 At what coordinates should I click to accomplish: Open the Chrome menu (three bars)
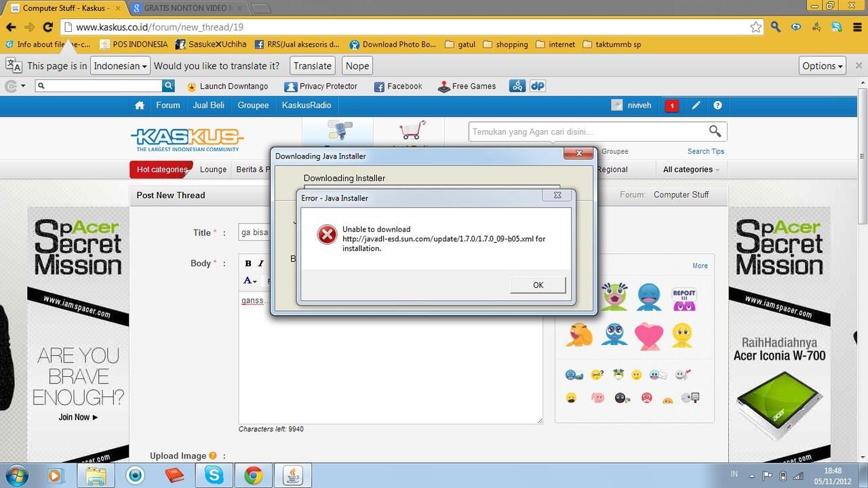click(x=856, y=27)
